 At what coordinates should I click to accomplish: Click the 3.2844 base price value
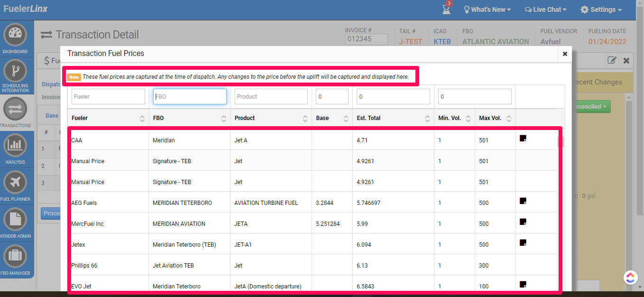click(x=324, y=203)
